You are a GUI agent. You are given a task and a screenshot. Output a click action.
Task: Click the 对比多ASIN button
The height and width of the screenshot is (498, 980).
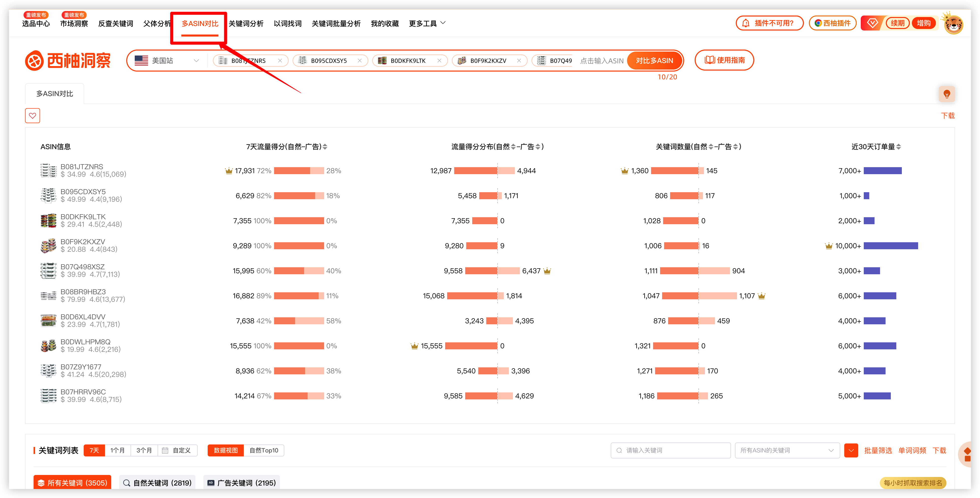tap(654, 61)
